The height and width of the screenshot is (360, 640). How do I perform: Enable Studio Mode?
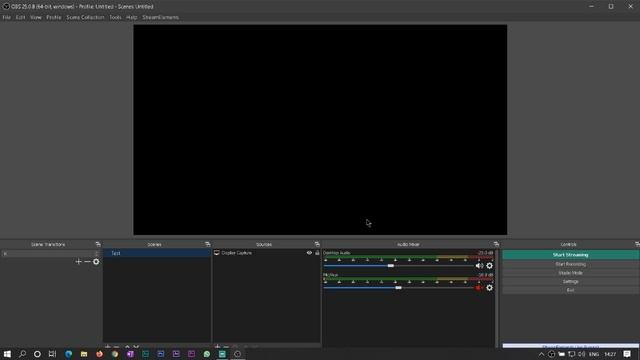click(570, 273)
